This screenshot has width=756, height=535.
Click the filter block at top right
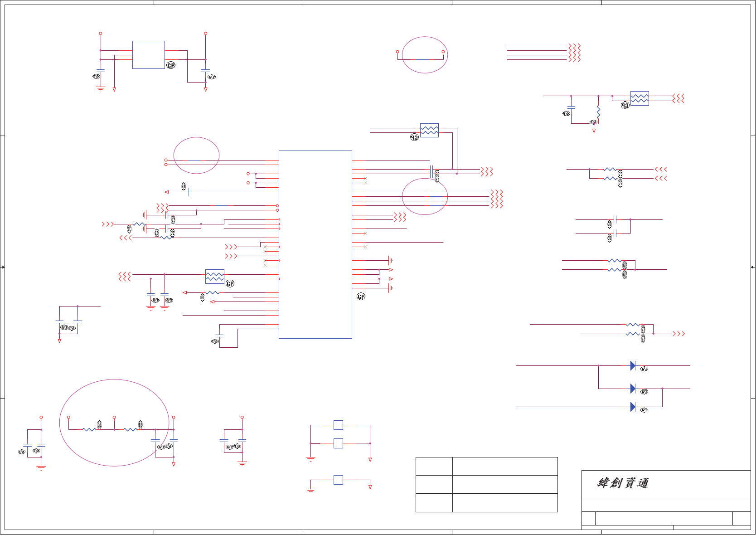click(x=640, y=98)
